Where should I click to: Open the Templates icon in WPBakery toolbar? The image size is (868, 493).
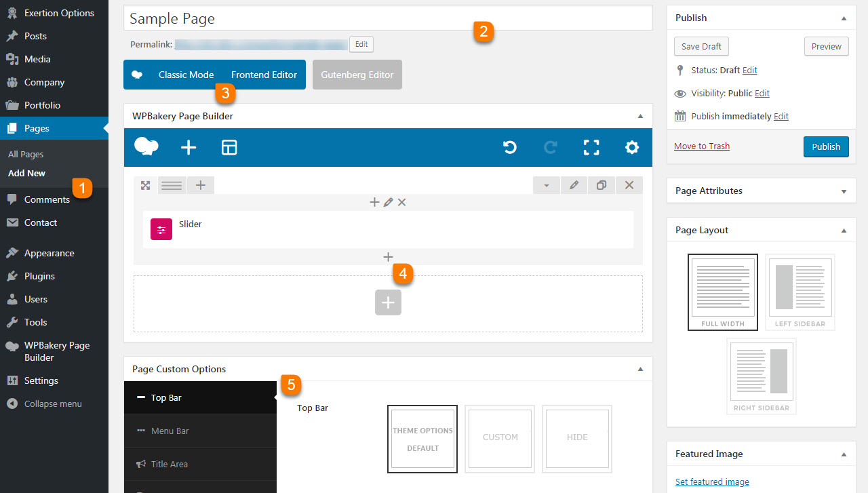[x=229, y=147]
